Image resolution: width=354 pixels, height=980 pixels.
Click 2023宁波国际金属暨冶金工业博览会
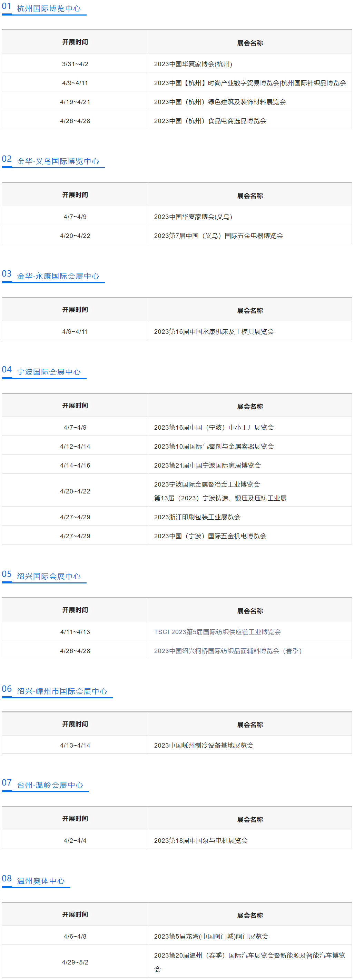pyautogui.click(x=207, y=485)
